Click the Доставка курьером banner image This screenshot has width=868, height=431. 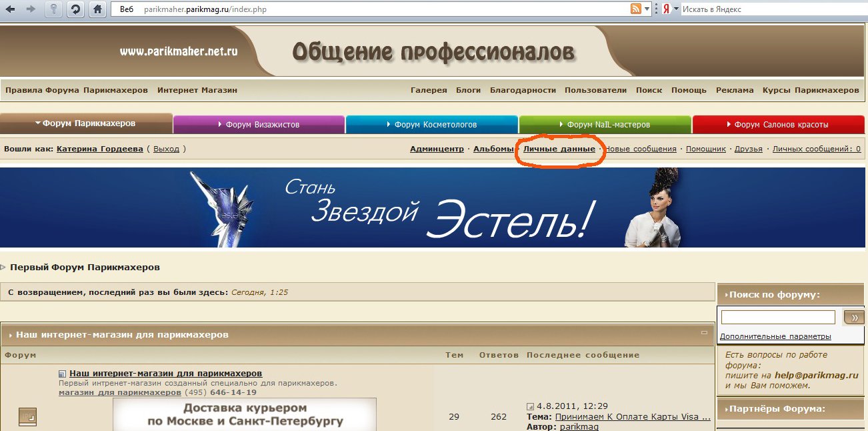[x=245, y=414]
